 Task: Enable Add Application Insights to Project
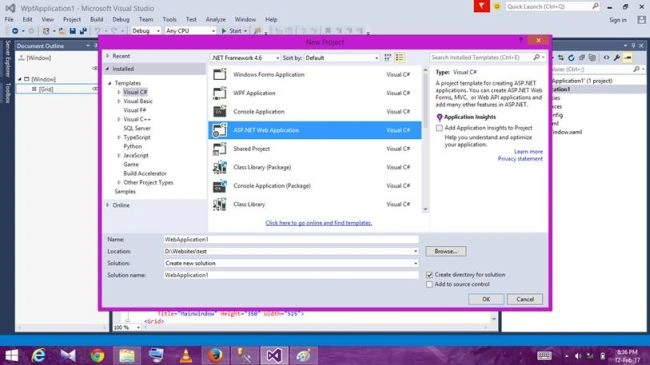(x=439, y=128)
